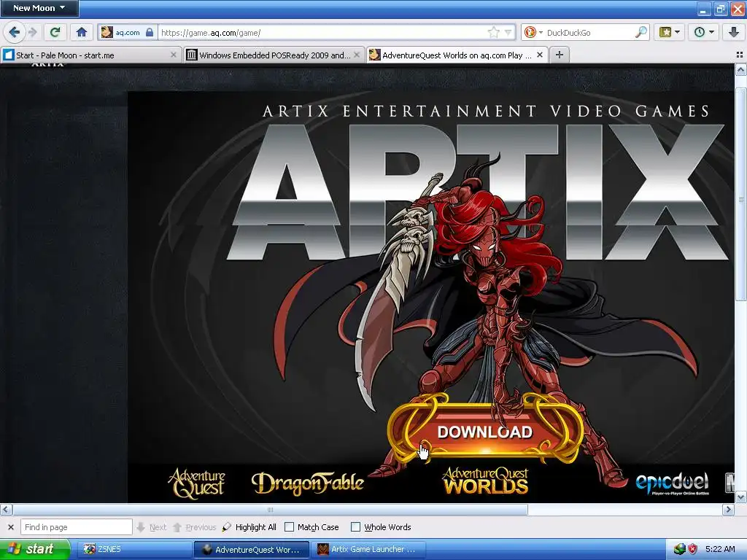Click the Find in page text field
This screenshot has width=747, height=560.
pyautogui.click(x=76, y=527)
